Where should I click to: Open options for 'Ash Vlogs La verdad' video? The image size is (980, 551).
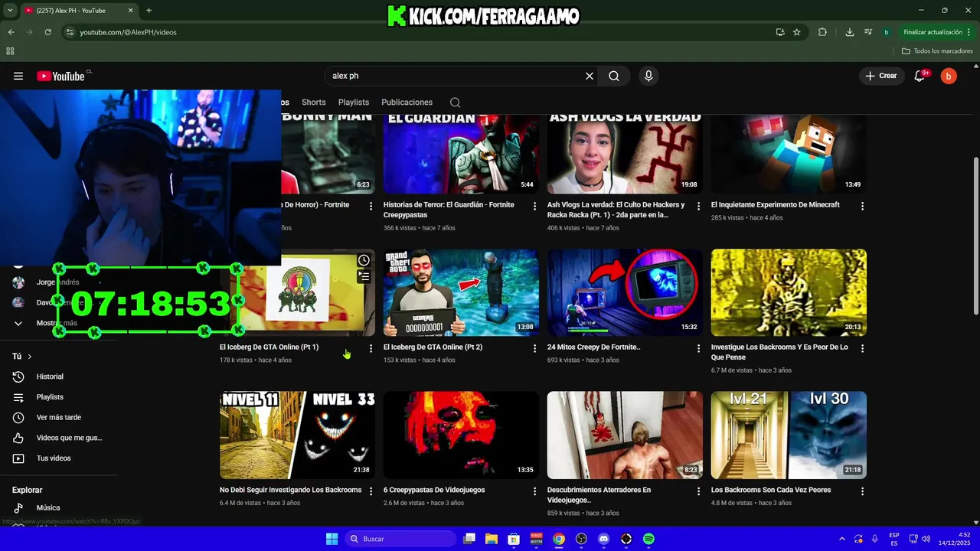point(698,206)
